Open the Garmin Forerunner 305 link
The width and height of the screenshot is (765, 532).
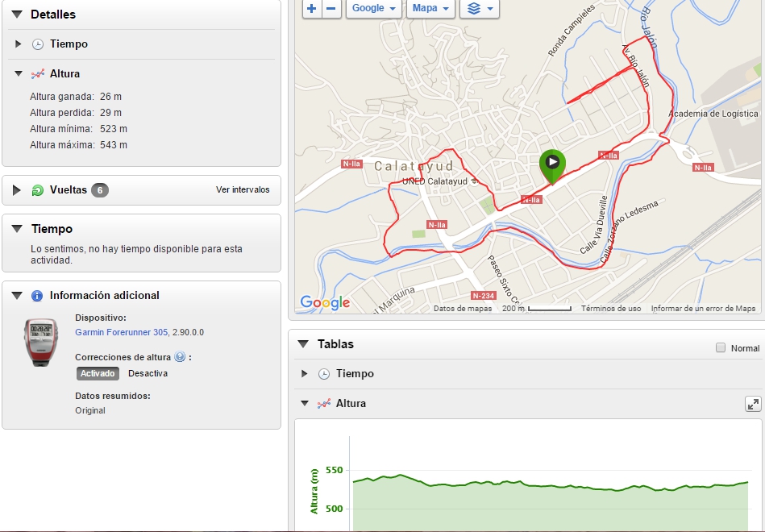coord(121,331)
